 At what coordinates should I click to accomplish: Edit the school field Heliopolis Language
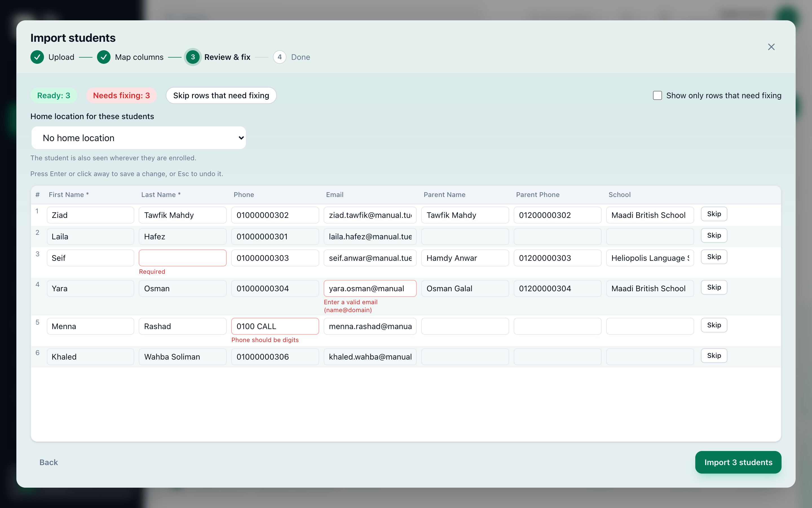[x=650, y=258]
